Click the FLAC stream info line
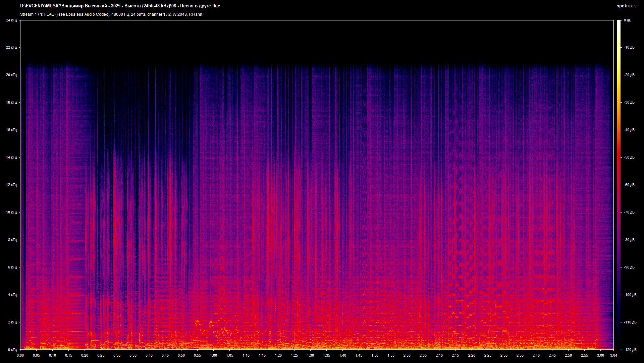This screenshot has width=644, height=363. pos(111,14)
